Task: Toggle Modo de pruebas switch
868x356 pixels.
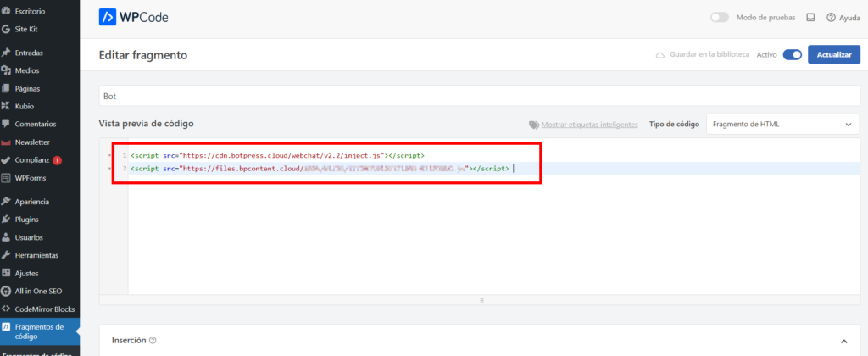Action: [x=720, y=18]
